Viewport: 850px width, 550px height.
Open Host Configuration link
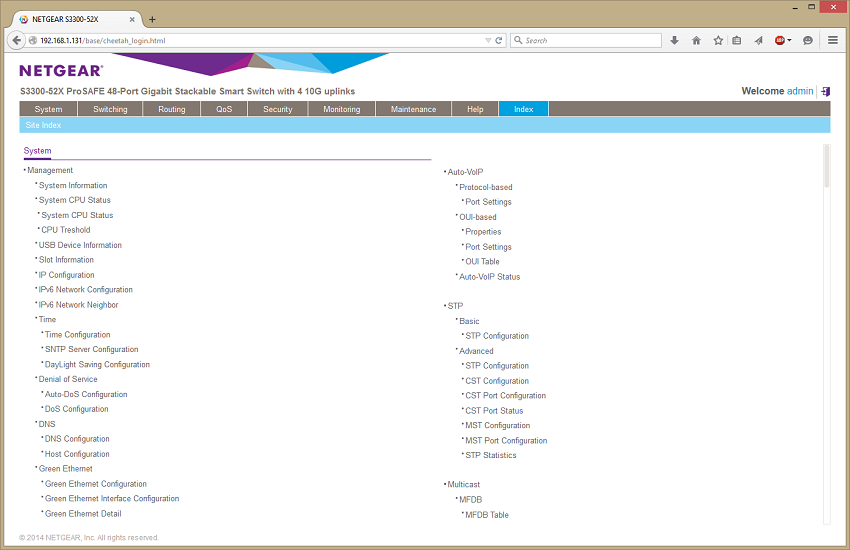coord(77,454)
